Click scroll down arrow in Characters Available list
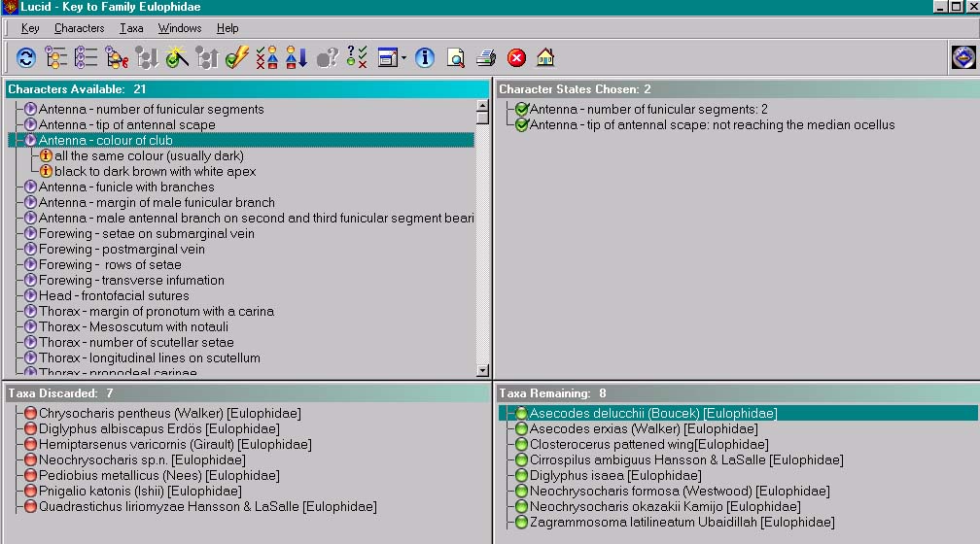The height and width of the screenshot is (544, 980). (482, 369)
